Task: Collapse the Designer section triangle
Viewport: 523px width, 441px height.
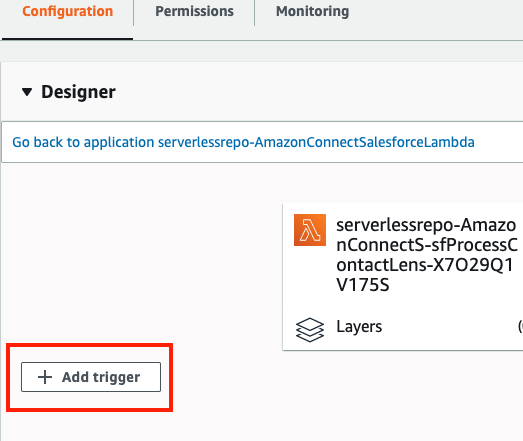Action: tap(27, 92)
